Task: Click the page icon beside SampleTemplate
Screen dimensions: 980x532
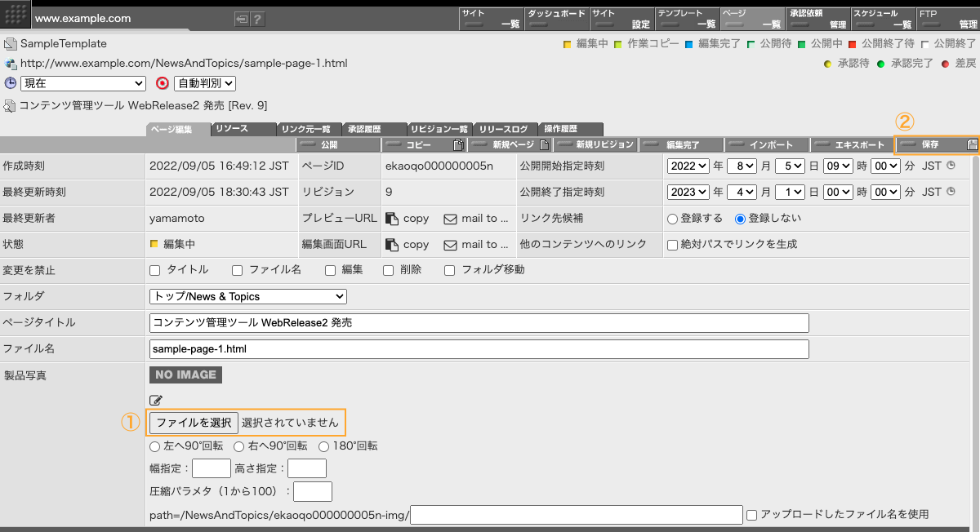Action: coord(8,43)
